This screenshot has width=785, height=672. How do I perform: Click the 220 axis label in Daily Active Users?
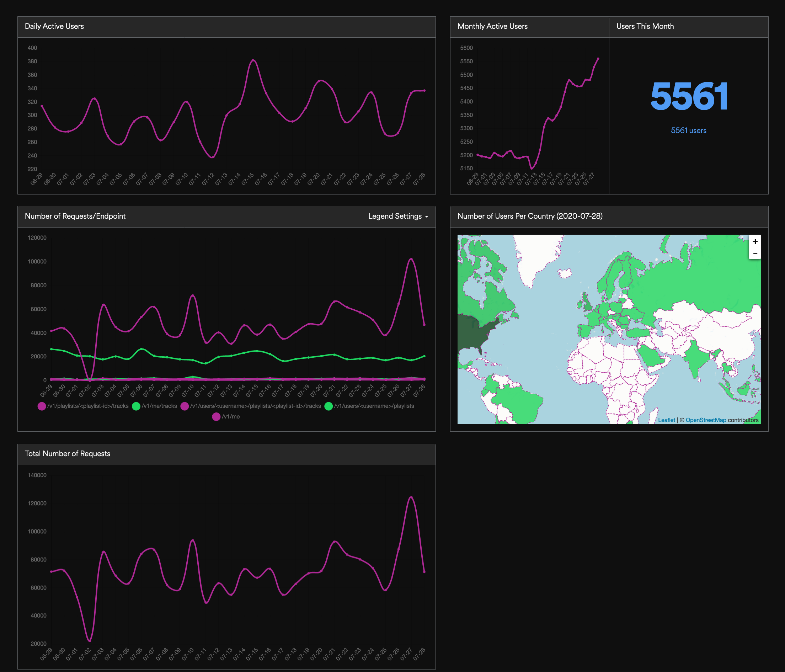[x=32, y=169]
